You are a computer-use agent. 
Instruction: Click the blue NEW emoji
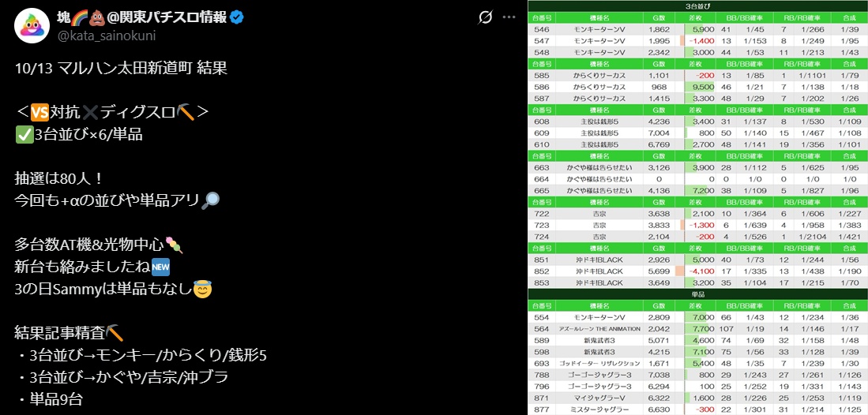160,267
